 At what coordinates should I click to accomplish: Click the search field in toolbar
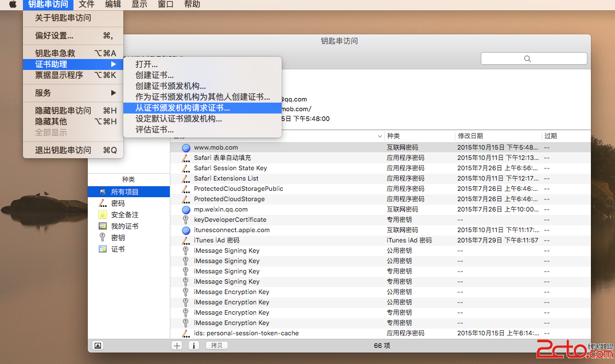[534, 58]
